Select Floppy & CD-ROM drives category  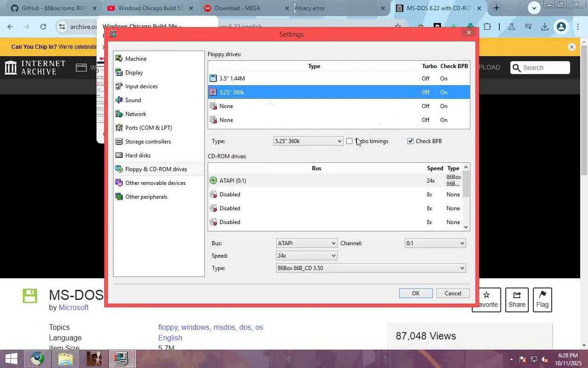[x=158, y=169]
